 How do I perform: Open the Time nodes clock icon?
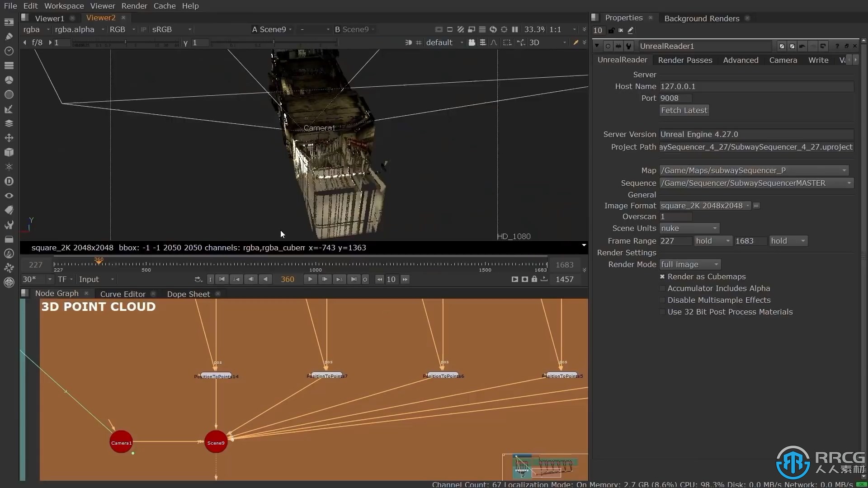click(9, 51)
